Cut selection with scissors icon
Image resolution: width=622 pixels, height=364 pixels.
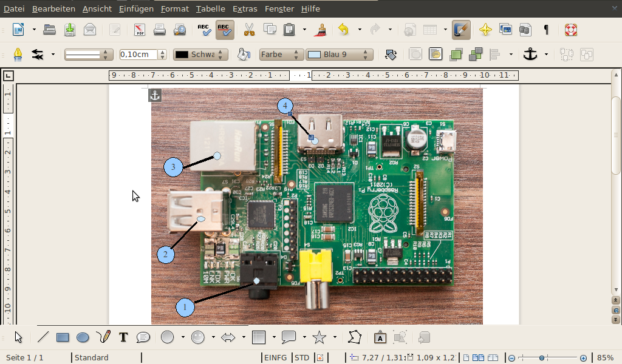(249, 30)
